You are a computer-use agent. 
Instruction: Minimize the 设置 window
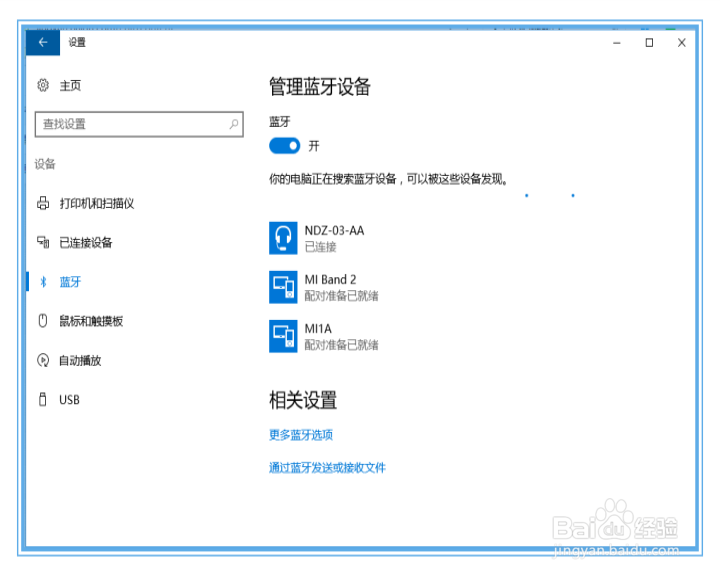(x=617, y=43)
